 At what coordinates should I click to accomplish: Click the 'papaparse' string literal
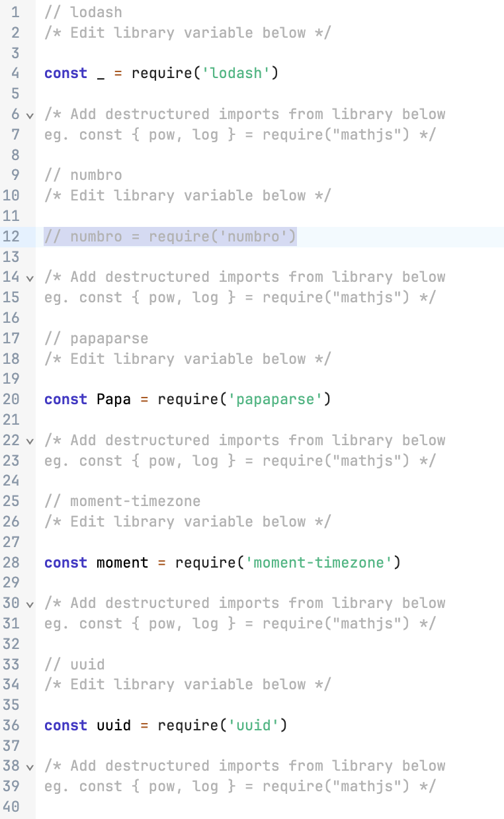pyautogui.click(x=275, y=400)
